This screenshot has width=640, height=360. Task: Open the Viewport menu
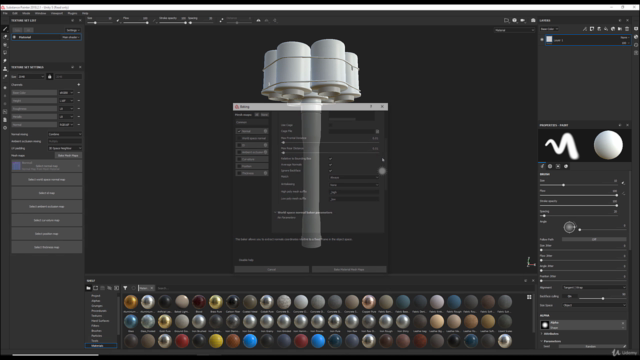57,13
